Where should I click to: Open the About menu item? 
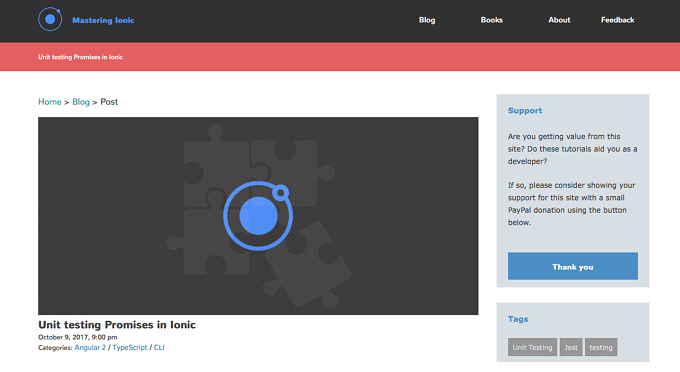[559, 20]
